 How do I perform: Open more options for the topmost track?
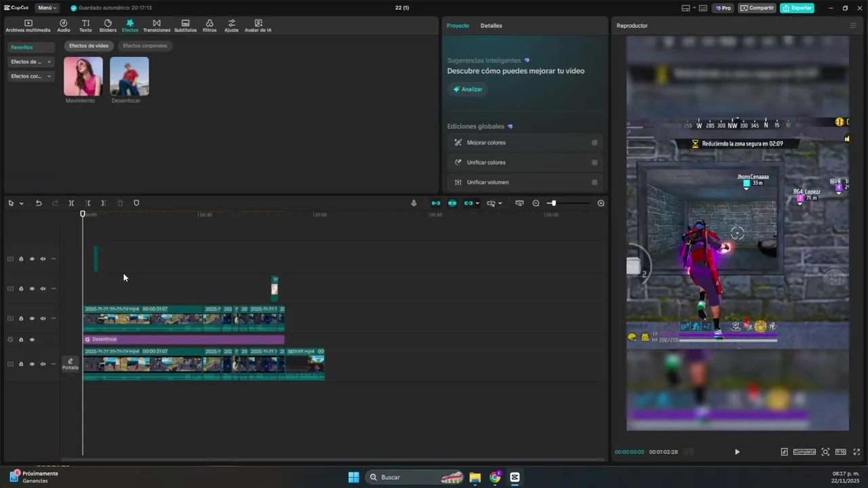tap(54, 259)
